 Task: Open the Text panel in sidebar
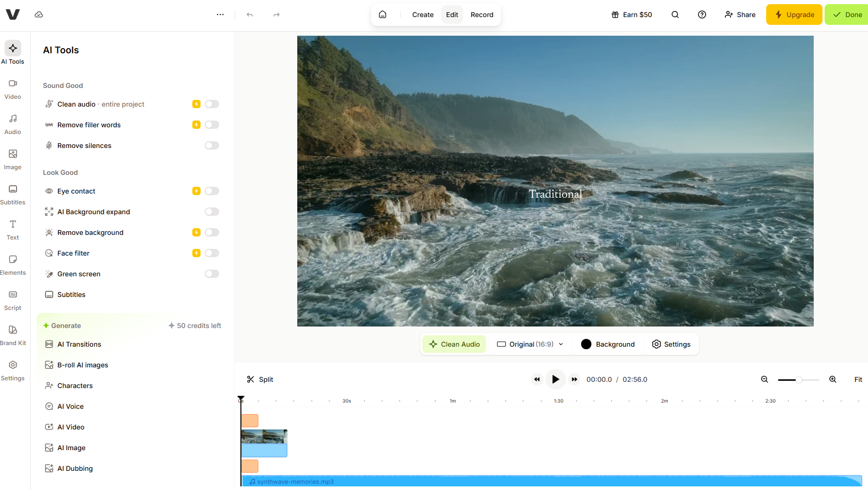tap(13, 230)
